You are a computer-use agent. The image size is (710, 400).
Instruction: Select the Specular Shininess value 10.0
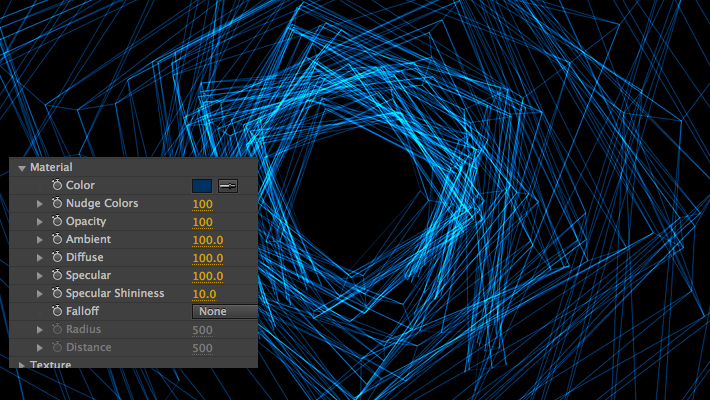click(204, 294)
